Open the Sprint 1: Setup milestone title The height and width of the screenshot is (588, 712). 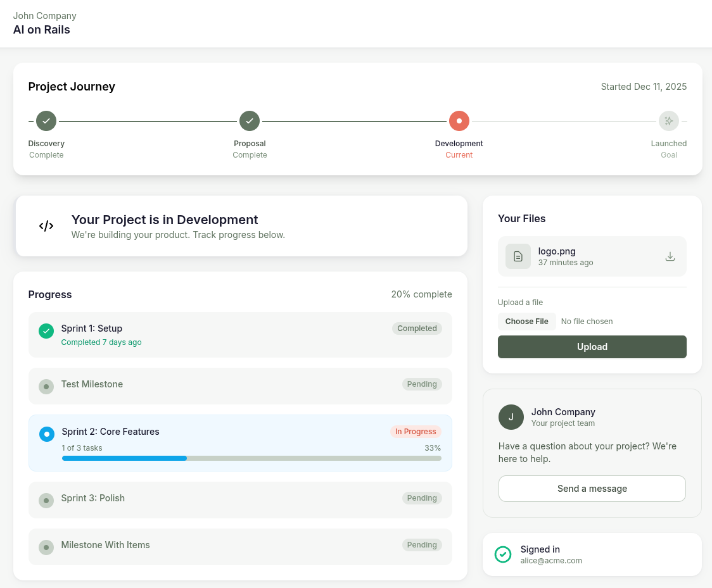[92, 328]
